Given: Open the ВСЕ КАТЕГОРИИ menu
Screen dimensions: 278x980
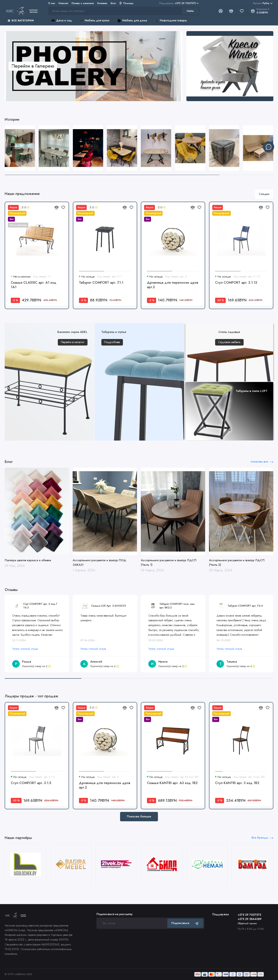Looking at the screenshot, I should pyautogui.click(x=21, y=21).
